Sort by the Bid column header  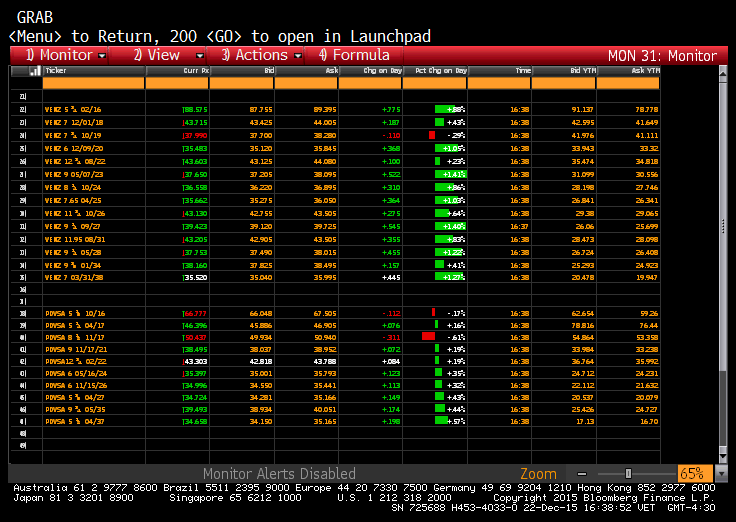point(242,71)
